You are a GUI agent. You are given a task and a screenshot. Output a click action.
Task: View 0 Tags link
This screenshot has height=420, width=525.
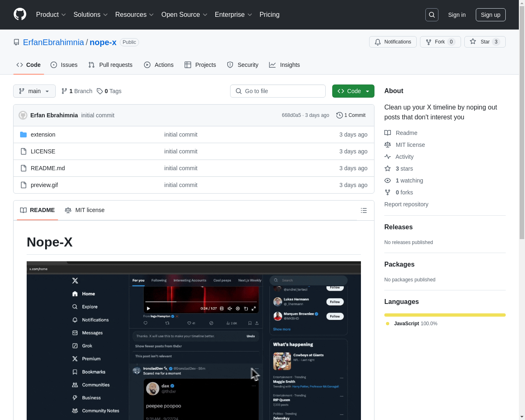pos(109,91)
